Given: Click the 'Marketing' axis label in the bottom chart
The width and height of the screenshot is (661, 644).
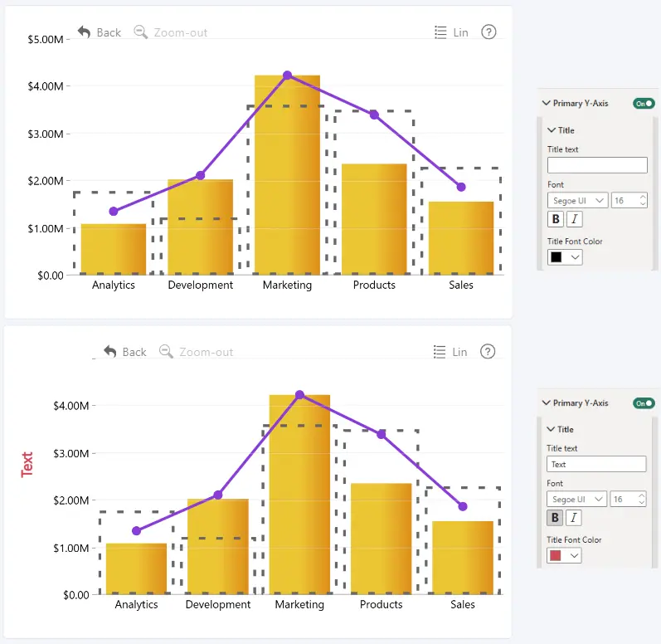Looking at the screenshot, I should click(299, 604).
